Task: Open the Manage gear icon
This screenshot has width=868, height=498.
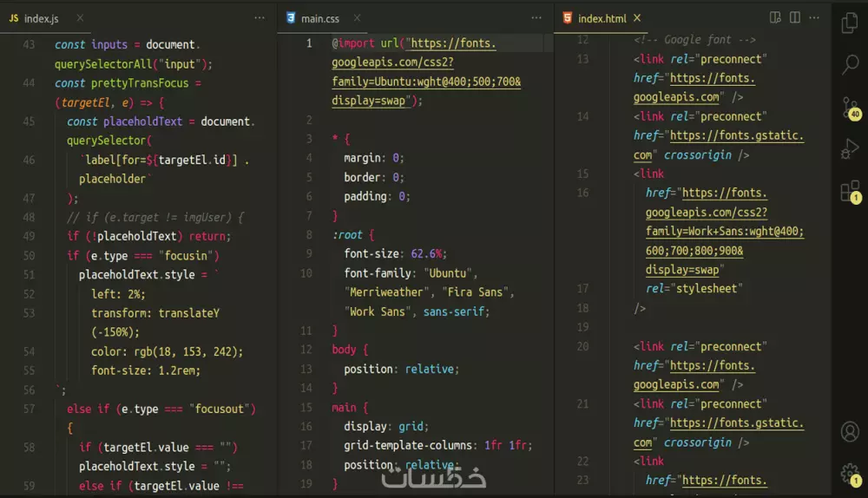Action: [x=851, y=475]
